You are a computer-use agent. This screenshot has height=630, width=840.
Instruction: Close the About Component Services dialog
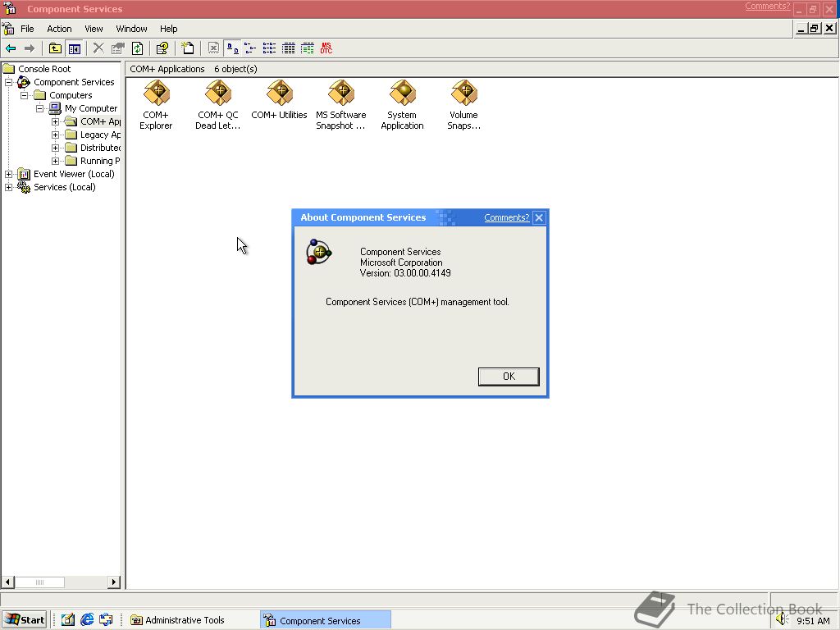pyautogui.click(x=539, y=217)
